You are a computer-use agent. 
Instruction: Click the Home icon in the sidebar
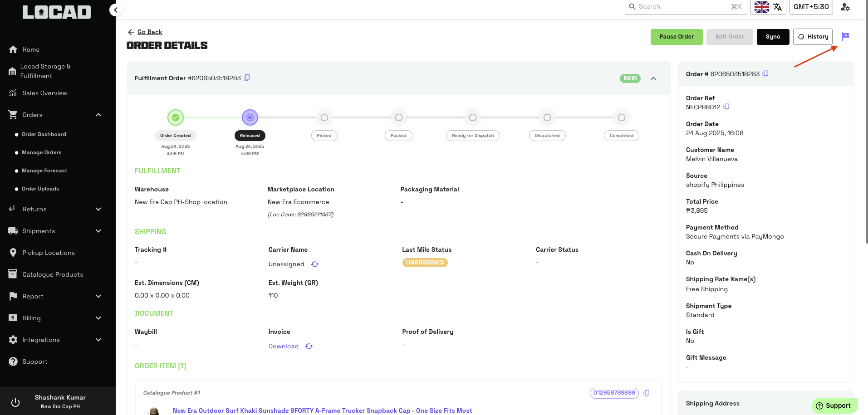click(13, 49)
